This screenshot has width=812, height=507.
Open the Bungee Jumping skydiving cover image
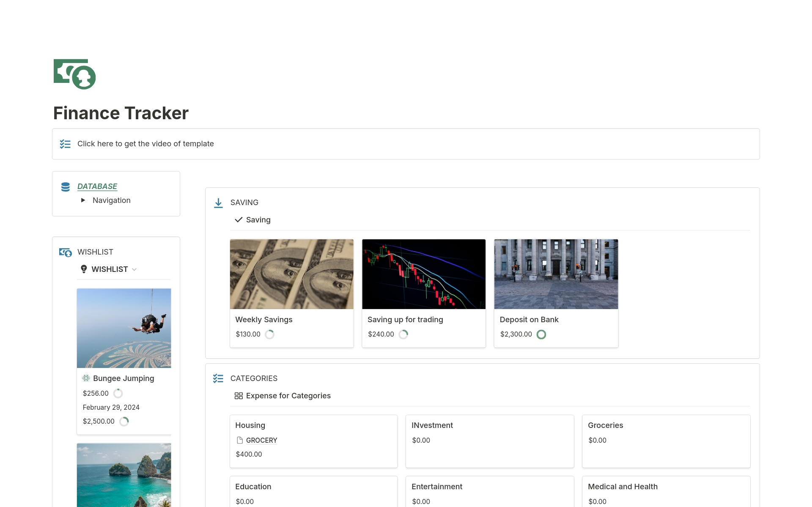pyautogui.click(x=124, y=328)
